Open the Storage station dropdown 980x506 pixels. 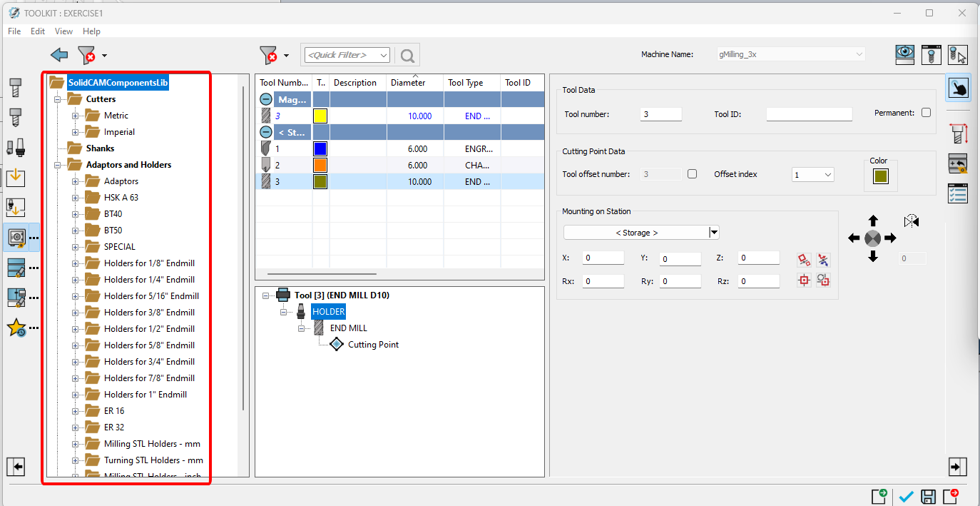641,233
